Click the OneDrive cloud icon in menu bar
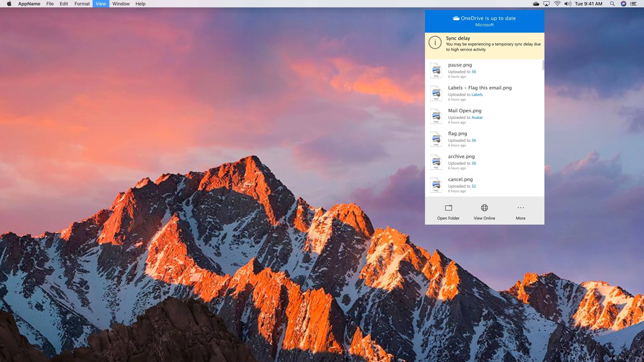The height and width of the screenshot is (362, 644). click(536, 3)
